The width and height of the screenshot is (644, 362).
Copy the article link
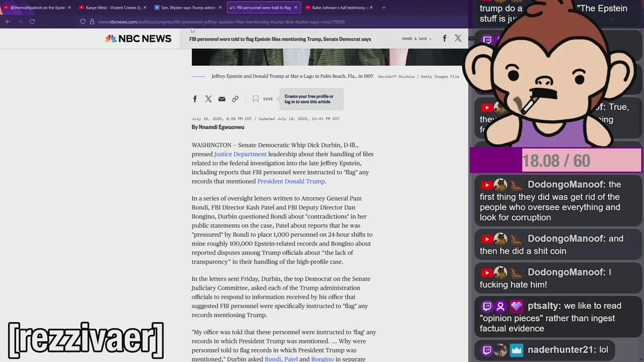(235, 99)
